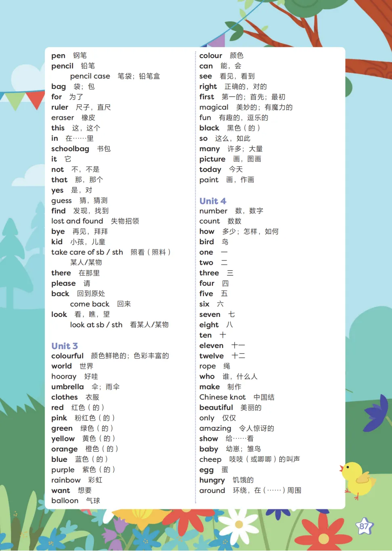Click the word 'clothes'

click(x=65, y=398)
